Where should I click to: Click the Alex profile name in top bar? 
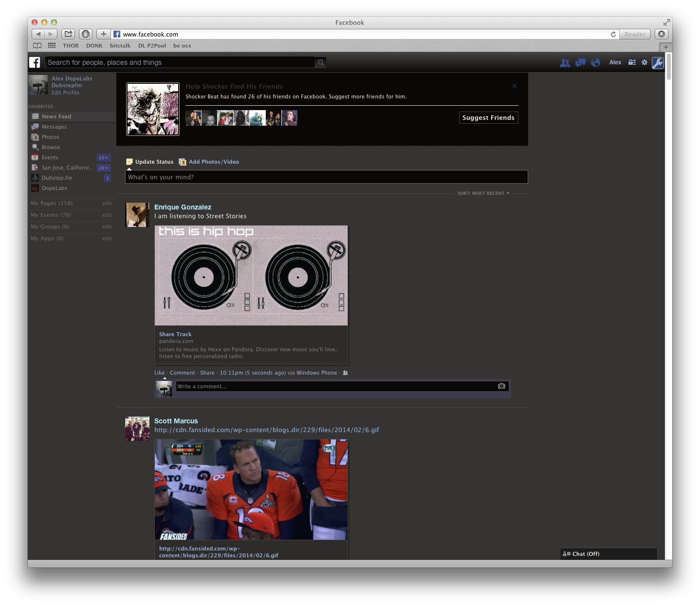pyautogui.click(x=615, y=62)
